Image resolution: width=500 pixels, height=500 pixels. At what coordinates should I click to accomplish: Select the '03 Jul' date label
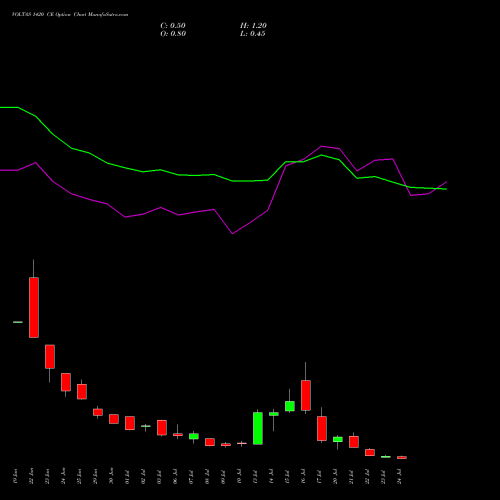(x=159, y=477)
